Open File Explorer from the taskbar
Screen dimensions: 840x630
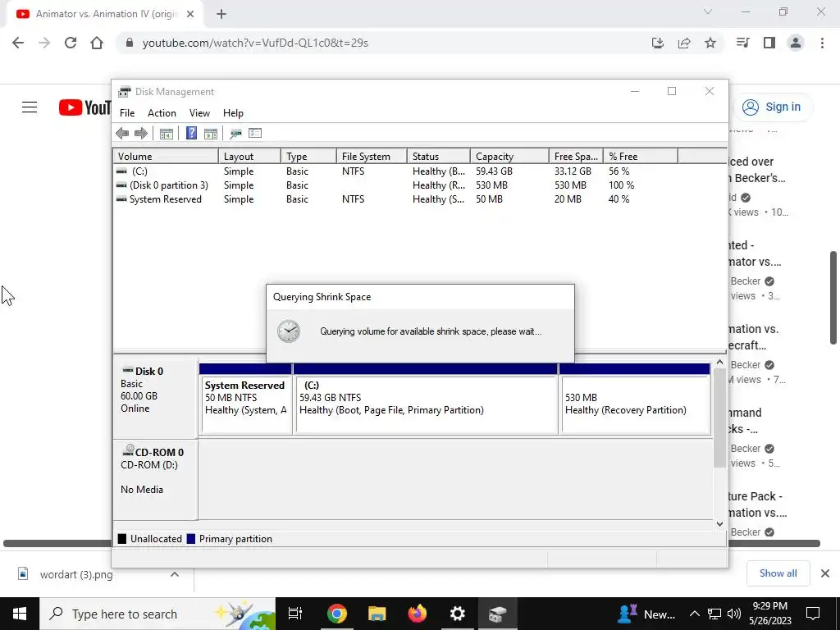377,614
